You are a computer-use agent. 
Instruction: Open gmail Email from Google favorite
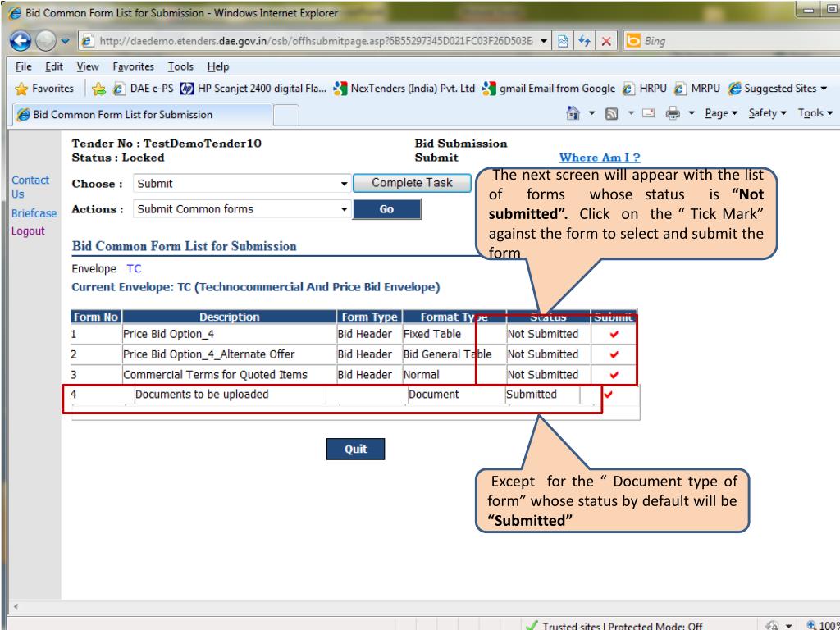(549, 89)
